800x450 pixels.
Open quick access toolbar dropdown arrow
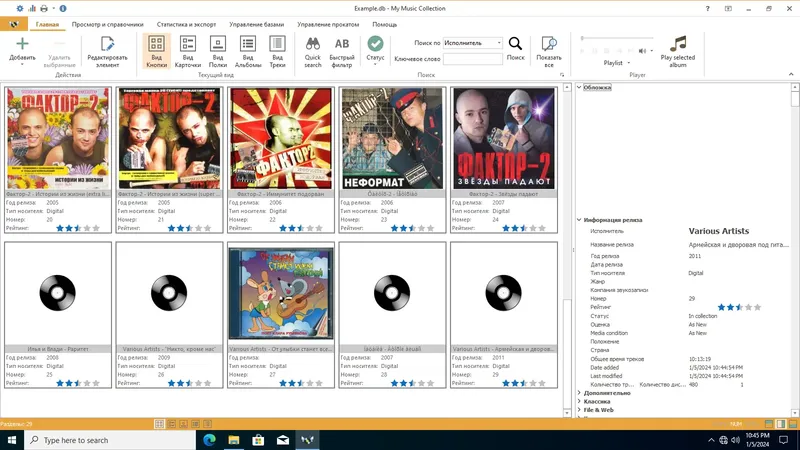point(54,8)
